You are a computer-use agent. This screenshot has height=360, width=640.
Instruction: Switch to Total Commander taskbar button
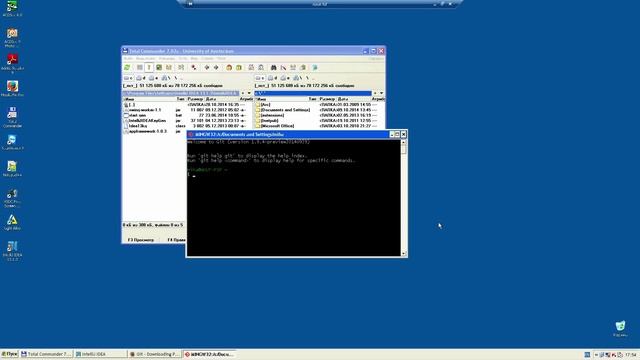click(47, 354)
